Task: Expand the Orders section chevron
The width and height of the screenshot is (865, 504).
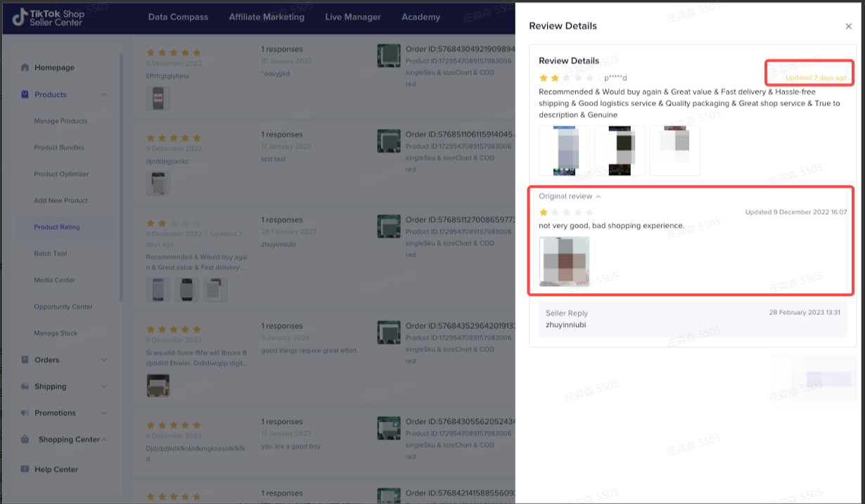Action: [x=104, y=360]
